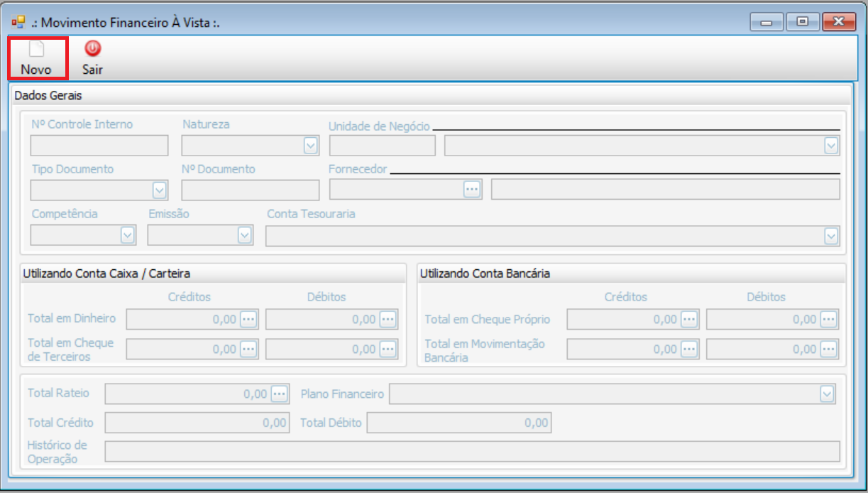The height and width of the screenshot is (493, 868).
Task: Click the Total Rateio ellipsis button
Action: click(x=280, y=394)
